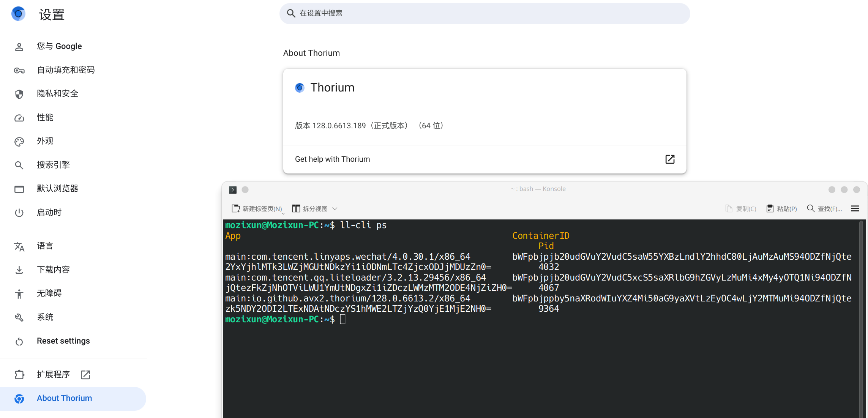Open the 外观 settings section
Viewport: 868px width, 418px height.
point(45,141)
